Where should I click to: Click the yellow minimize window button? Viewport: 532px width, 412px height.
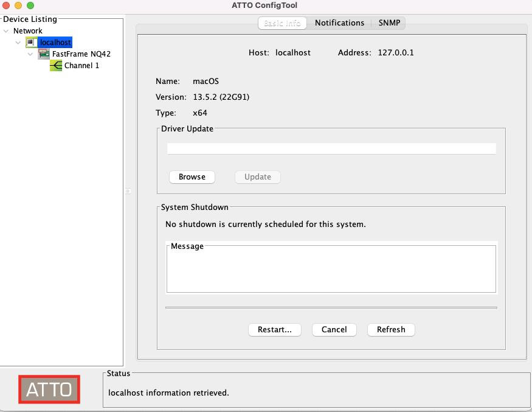click(18, 5)
